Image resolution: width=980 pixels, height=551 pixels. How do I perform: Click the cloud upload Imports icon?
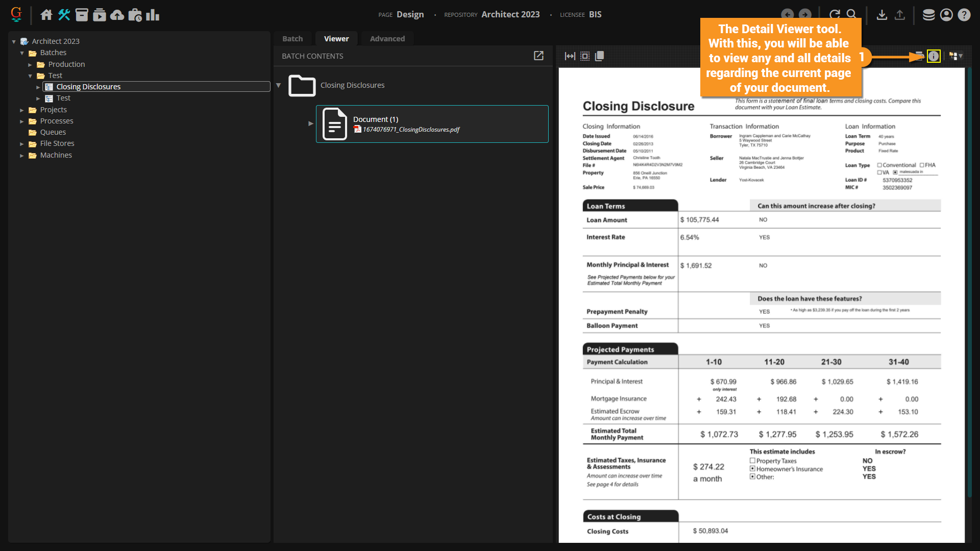tap(117, 15)
